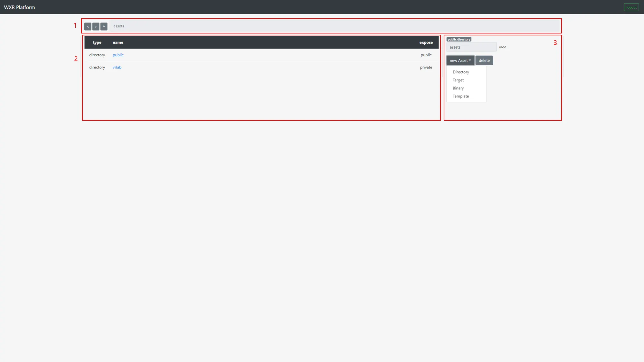Viewport: 644px width, 362px height.
Task: Click the logout button
Action: [631, 7]
